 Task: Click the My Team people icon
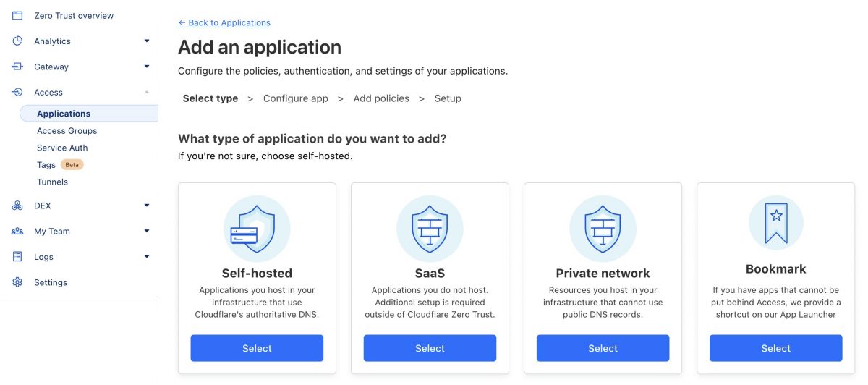point(17,232)
